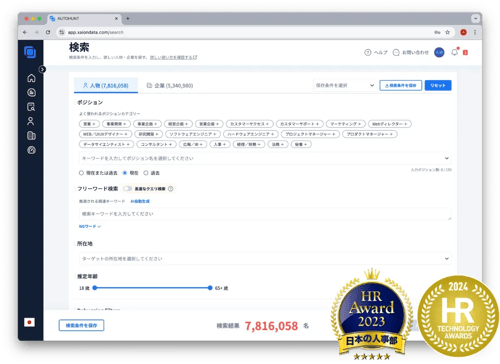This screenshot has width=500, height=364.
Task: Click minimum age slider handle at 18
Action: click(95, 288)
